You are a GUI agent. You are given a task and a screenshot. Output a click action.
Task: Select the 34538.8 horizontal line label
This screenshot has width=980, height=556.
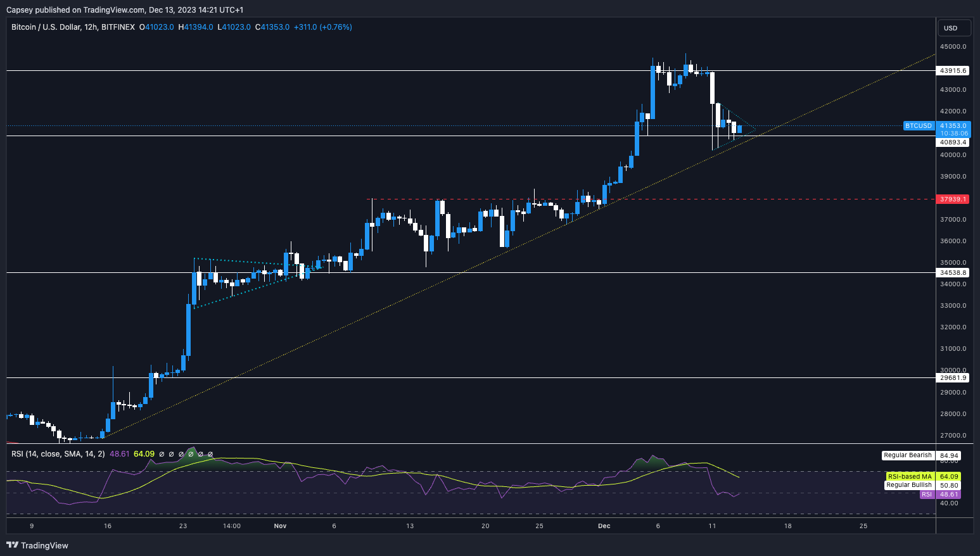(953, 273)
